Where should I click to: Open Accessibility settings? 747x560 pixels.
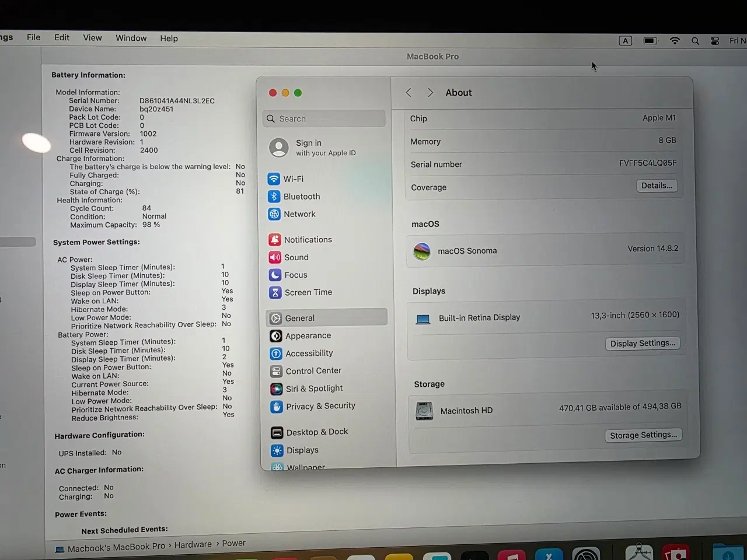click(x=309, y=353)
